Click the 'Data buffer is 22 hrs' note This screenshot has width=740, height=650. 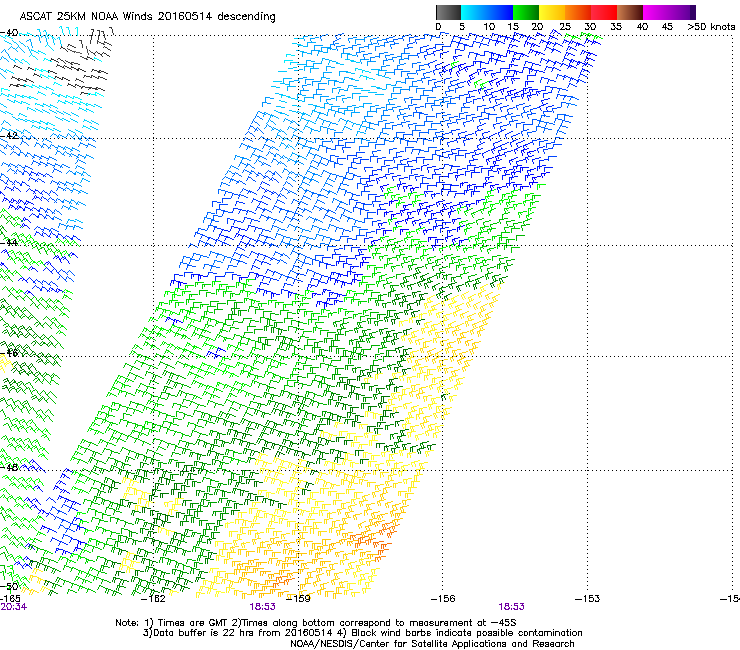362,633
